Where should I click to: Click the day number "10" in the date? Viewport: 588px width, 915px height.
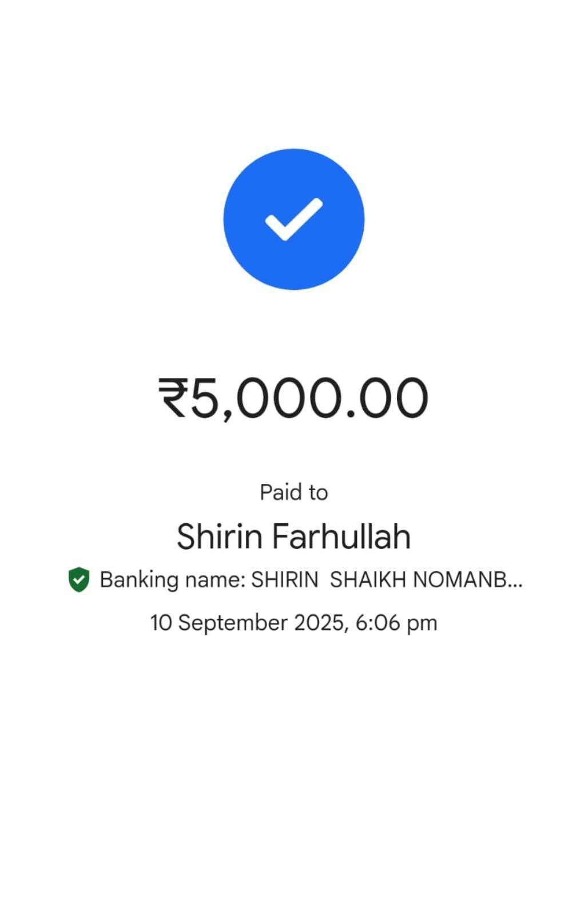point(161,623)
